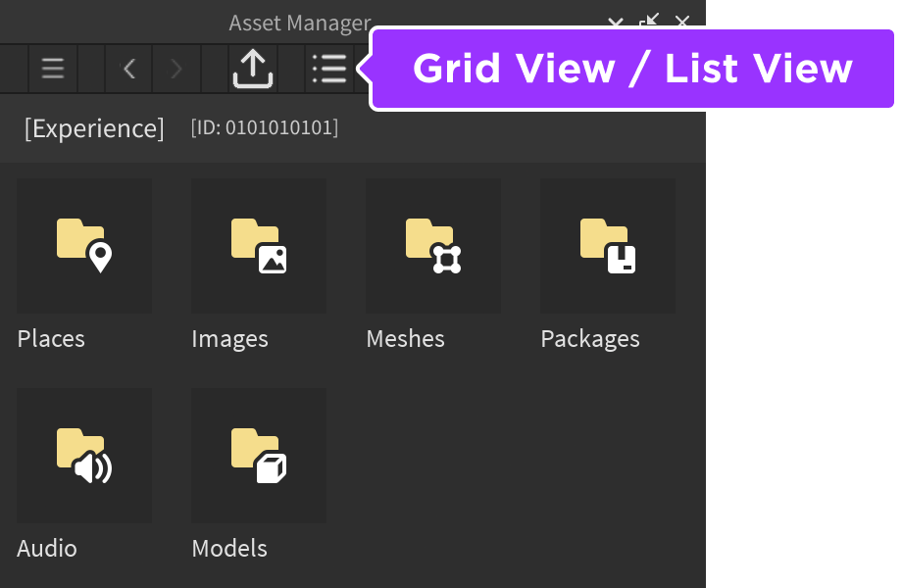
Task: Navigate forward in Asset Manager
Action: 176,69
